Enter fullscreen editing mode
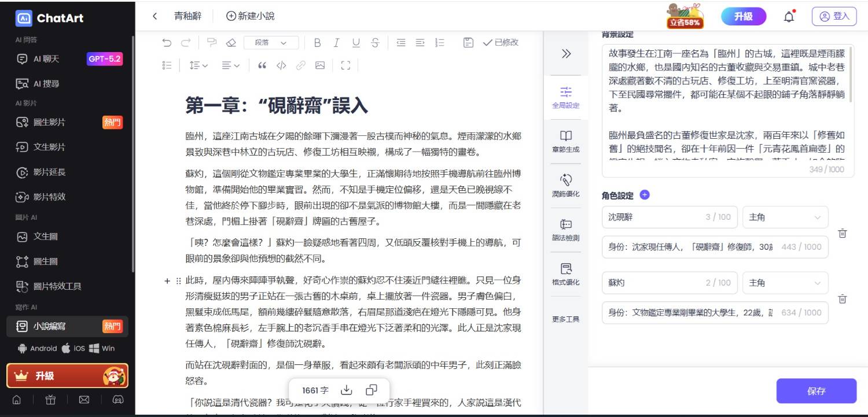The image size is (868, 417). 345,65
